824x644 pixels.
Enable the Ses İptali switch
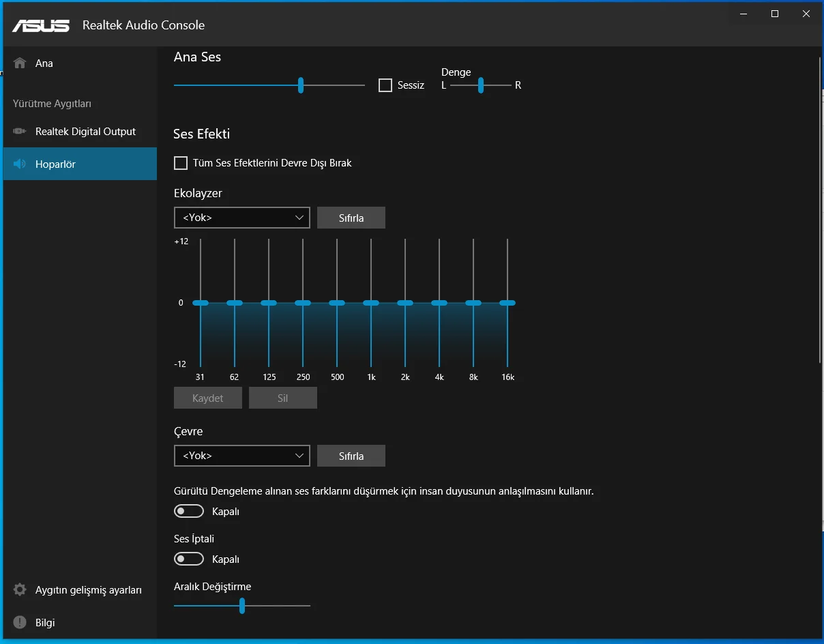click(x=189, y=558)
